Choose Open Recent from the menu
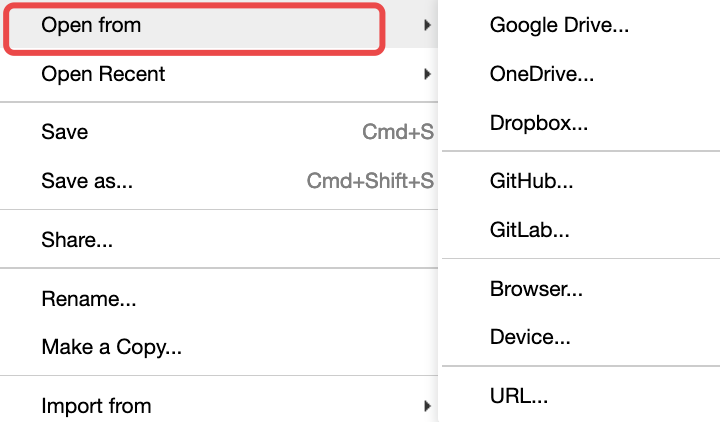 (103, 74)
